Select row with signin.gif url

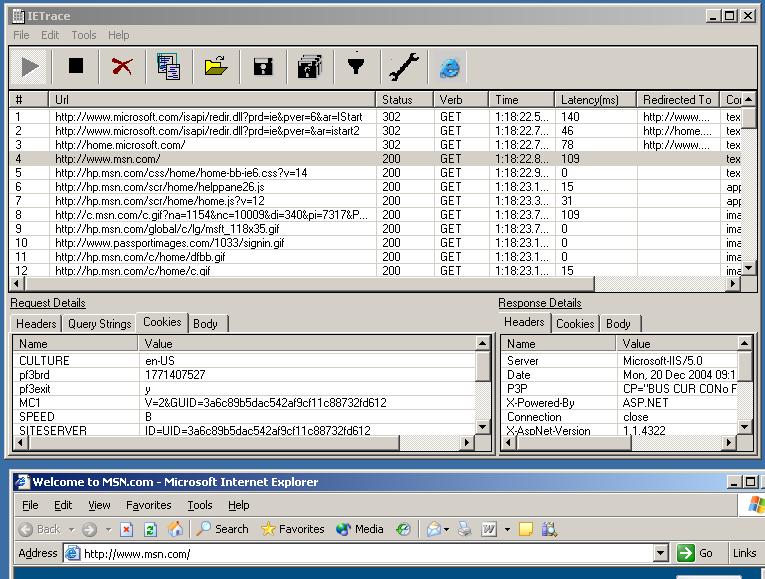(375, 243)
